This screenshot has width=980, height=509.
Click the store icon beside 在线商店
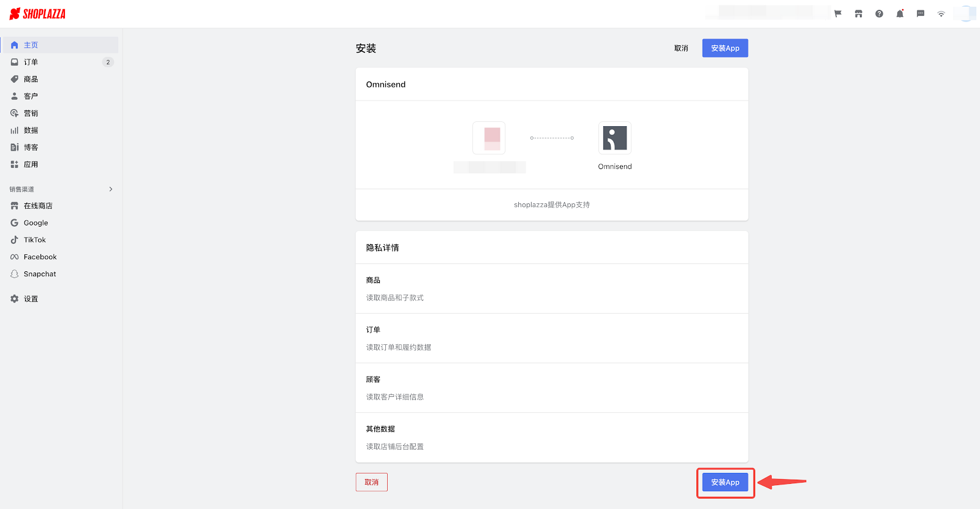[15, 206]
